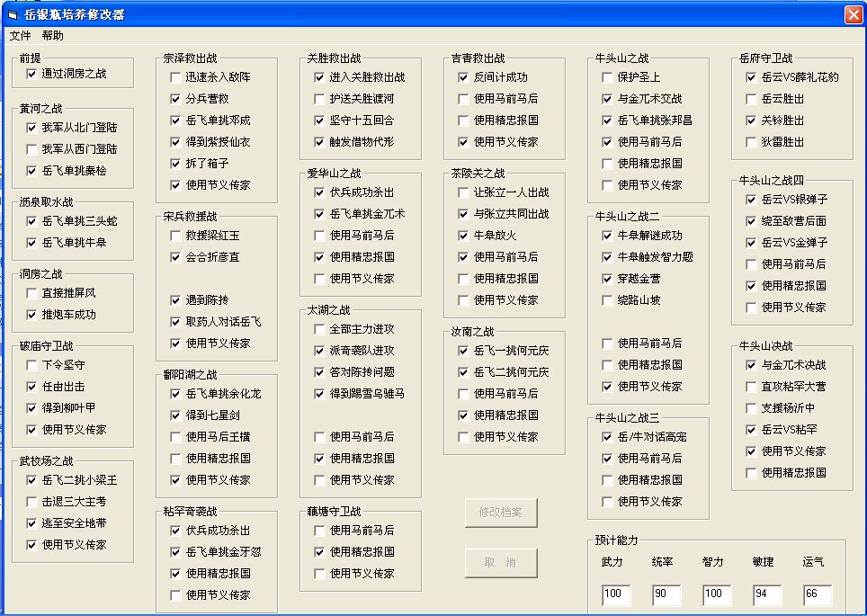
Task: Uncheck 派奇袭队进攻
Action: tap(319, 351)
